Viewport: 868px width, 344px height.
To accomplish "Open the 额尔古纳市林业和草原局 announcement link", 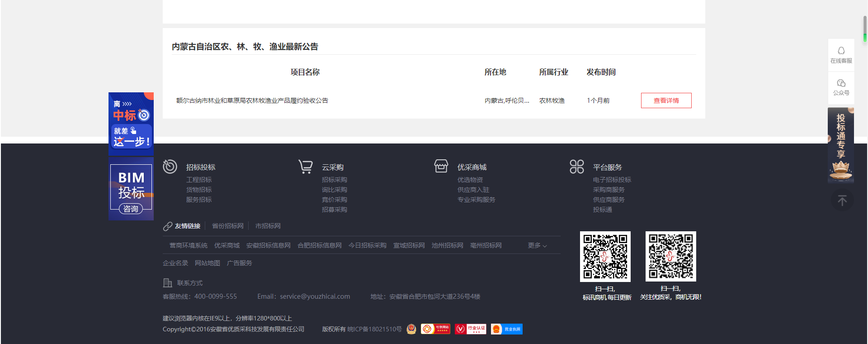I will click(x=252, y=100).
